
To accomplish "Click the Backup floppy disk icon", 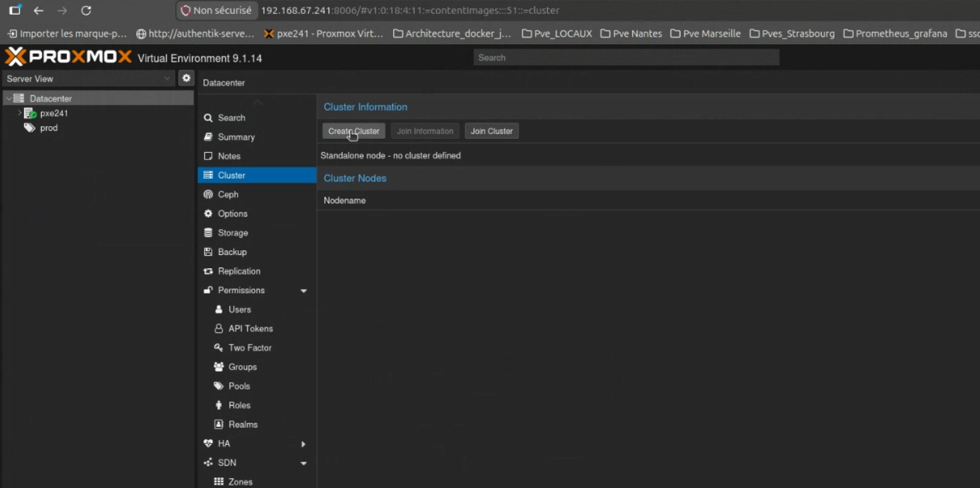I will click(208, 252).
